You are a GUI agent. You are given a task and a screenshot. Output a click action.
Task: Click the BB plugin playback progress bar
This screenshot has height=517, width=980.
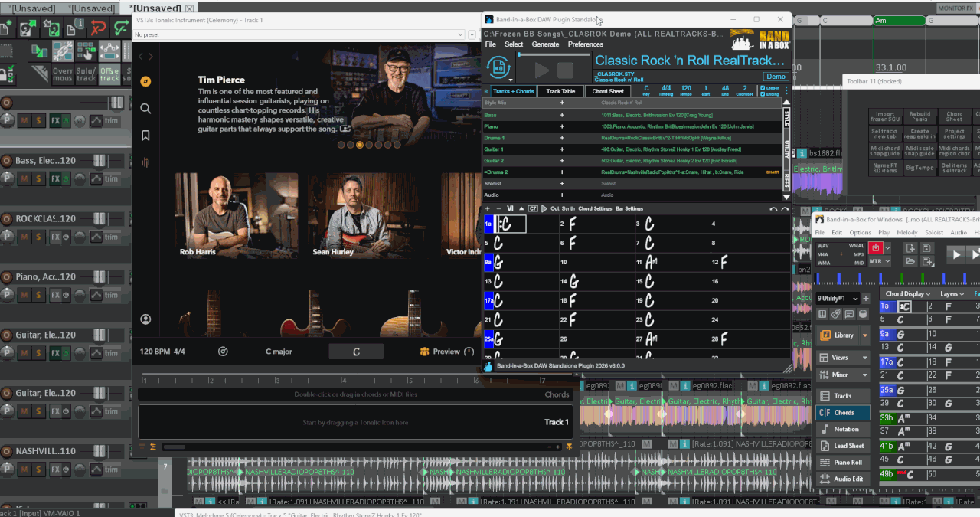click(553, 54)
